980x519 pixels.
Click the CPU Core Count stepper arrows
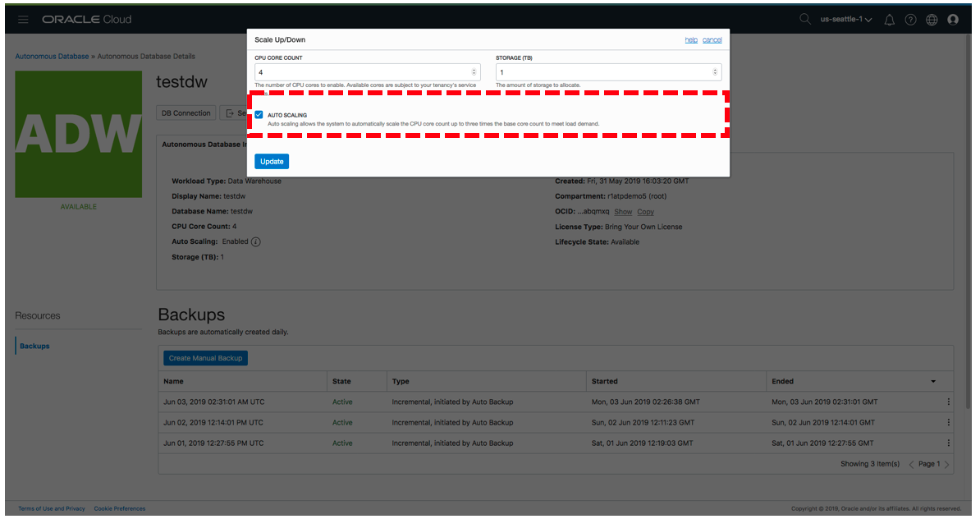[474, 72]
